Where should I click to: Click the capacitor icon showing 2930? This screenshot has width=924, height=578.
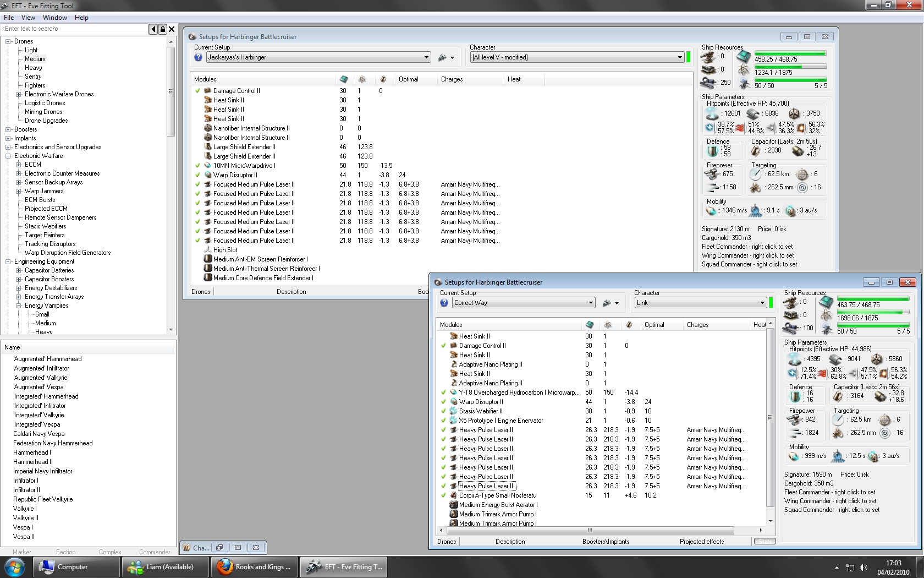tap(756, 150)
